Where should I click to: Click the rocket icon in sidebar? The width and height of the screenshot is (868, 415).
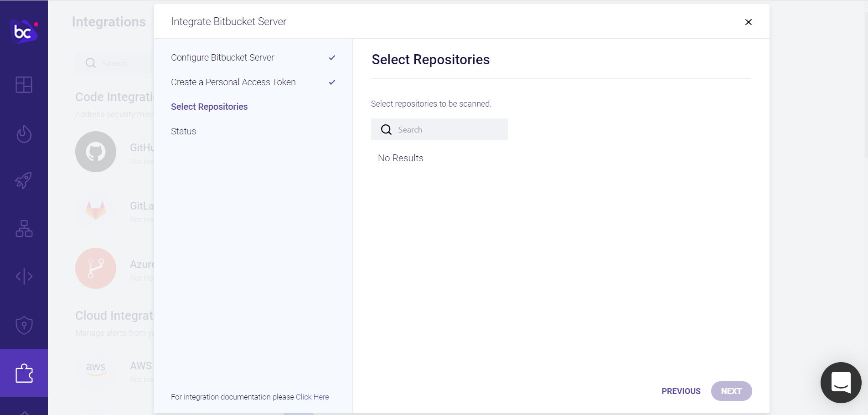point(24,181)
